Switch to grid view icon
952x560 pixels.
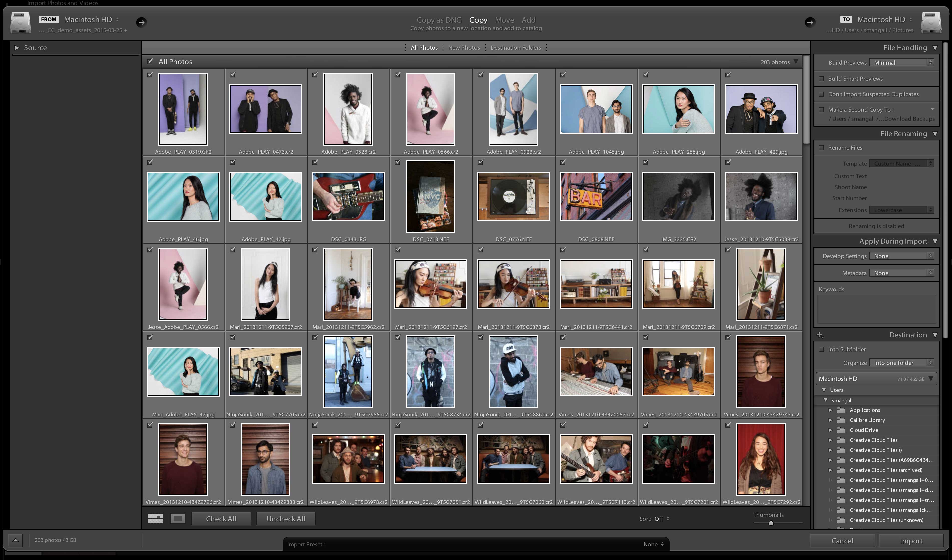pos(155,518)
